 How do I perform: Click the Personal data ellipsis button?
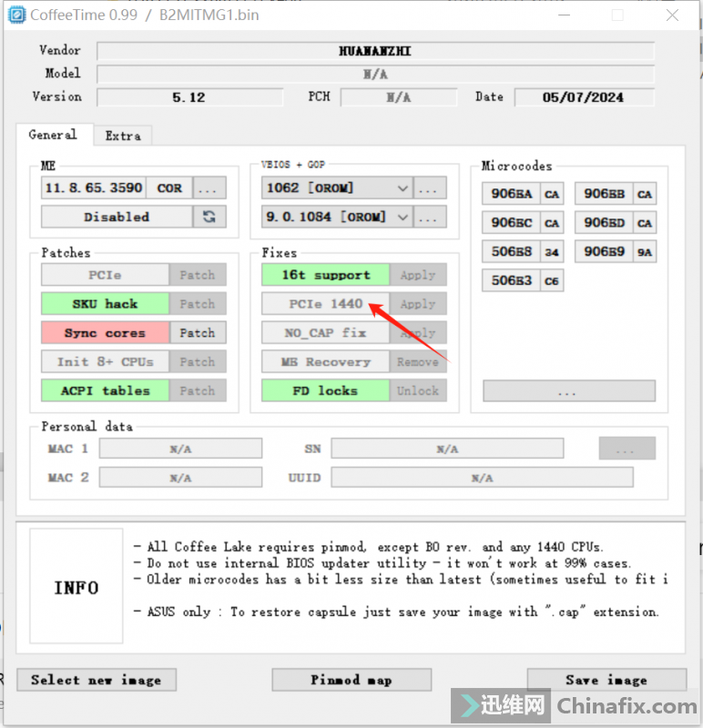coord(627,449)
